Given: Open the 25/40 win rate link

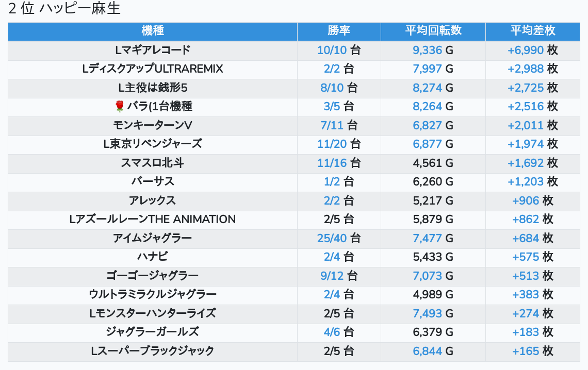Looking at the screenshot, I should tap(332, 238).
